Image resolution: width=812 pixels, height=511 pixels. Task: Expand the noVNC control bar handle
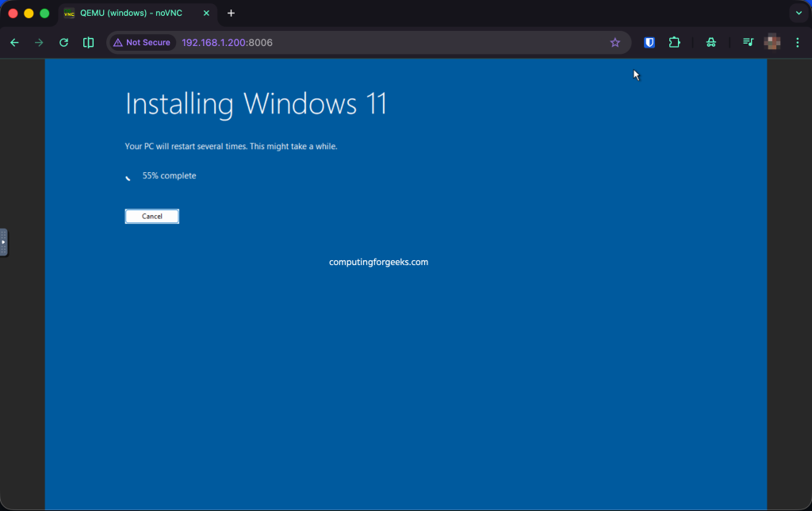tap(3, 243)
